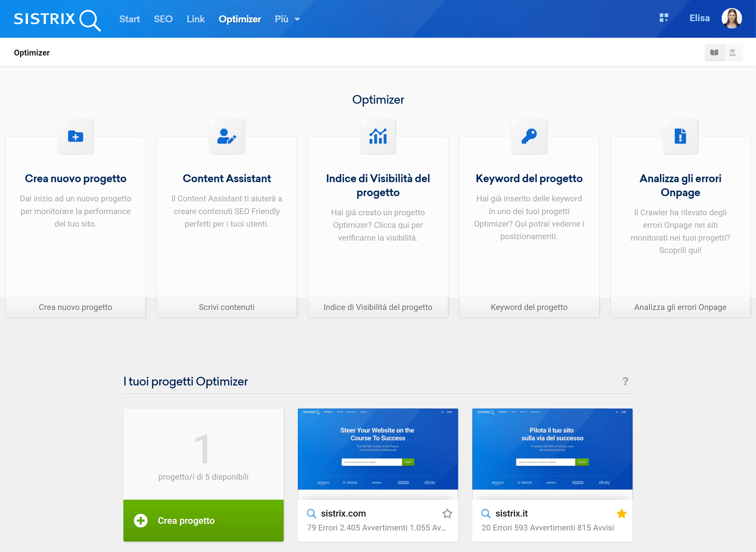Click the magnifier icon beside sistrix.com
The height and width of the screenshot is (552, 756).
pyautogui.click(x=311, y=514)
